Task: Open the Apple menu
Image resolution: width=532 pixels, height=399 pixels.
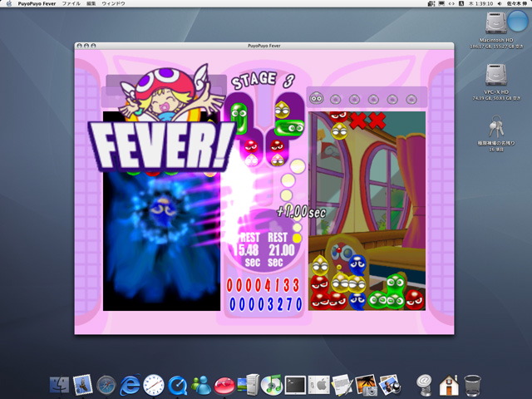Action: 9,3
